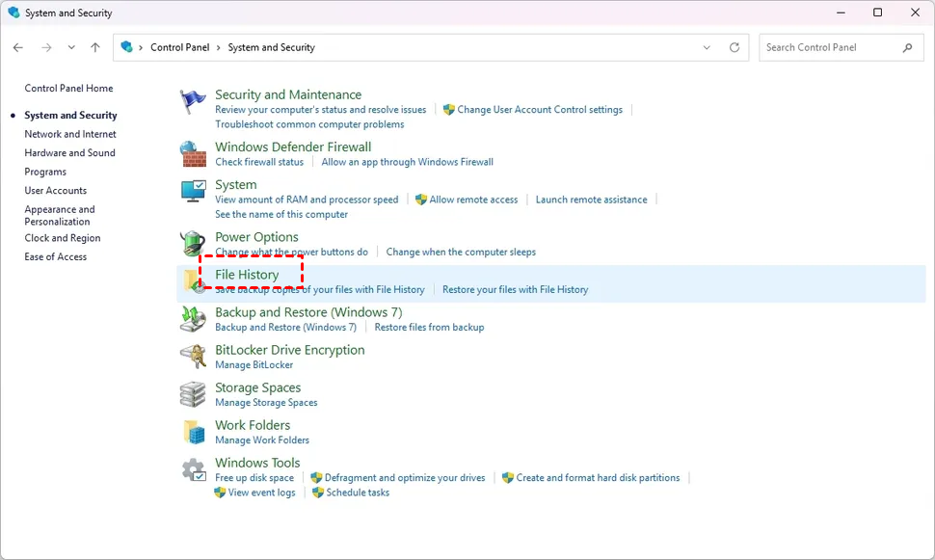Click the Storage Spaces drives icon
Viewport: 935px width, 560px height.
194,394
